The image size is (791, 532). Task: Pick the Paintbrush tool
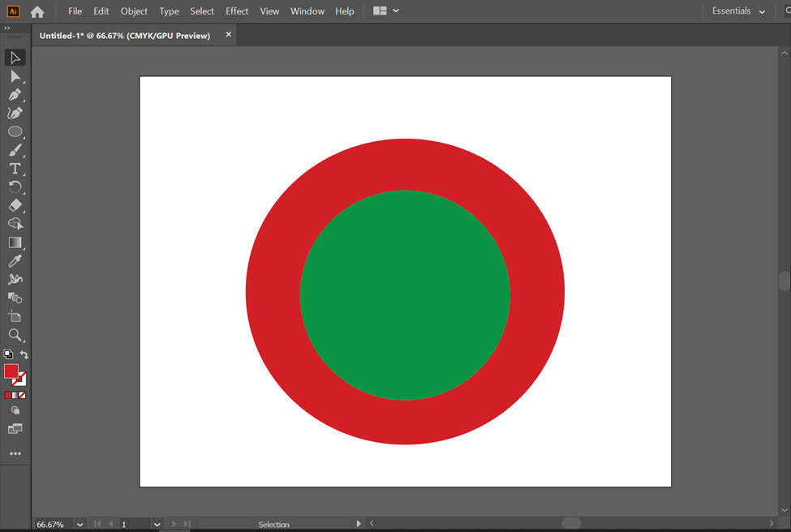15,150
